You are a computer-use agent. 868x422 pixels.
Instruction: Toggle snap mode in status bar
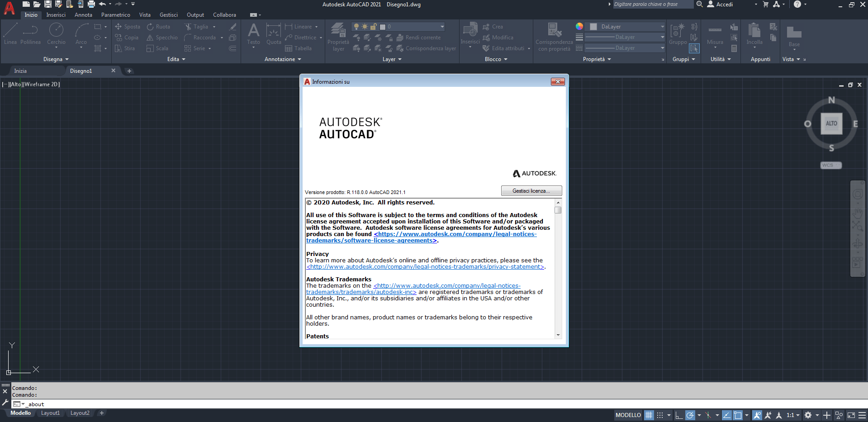[x=660, y=415]
